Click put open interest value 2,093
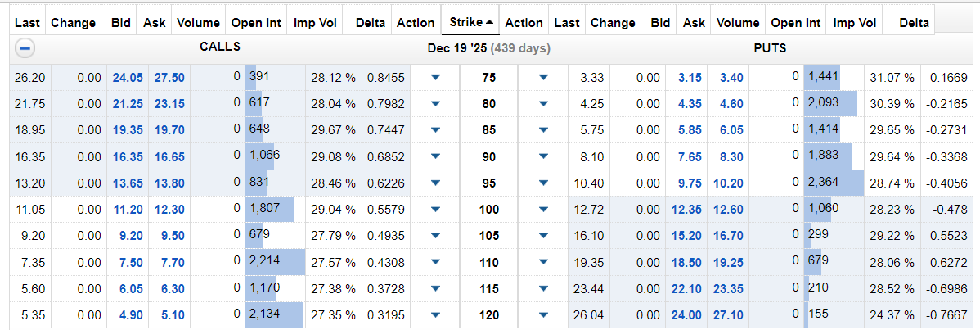980x330 pixels. coord(823,103)
